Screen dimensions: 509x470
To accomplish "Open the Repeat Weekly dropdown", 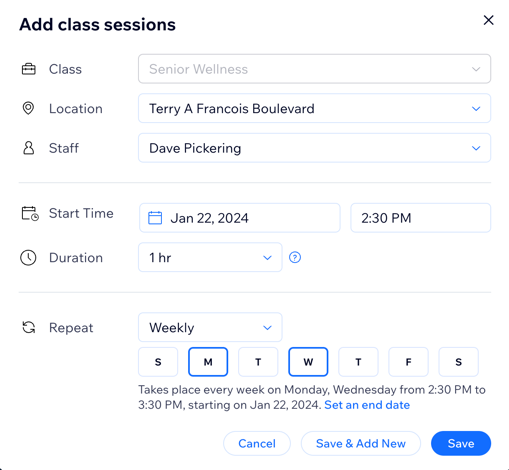I will (x=210, y=327).
